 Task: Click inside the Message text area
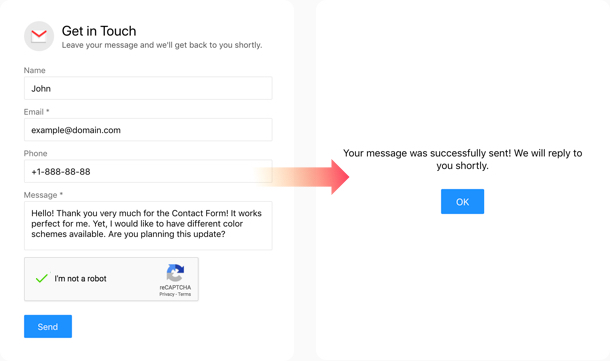tap(148, 226)
